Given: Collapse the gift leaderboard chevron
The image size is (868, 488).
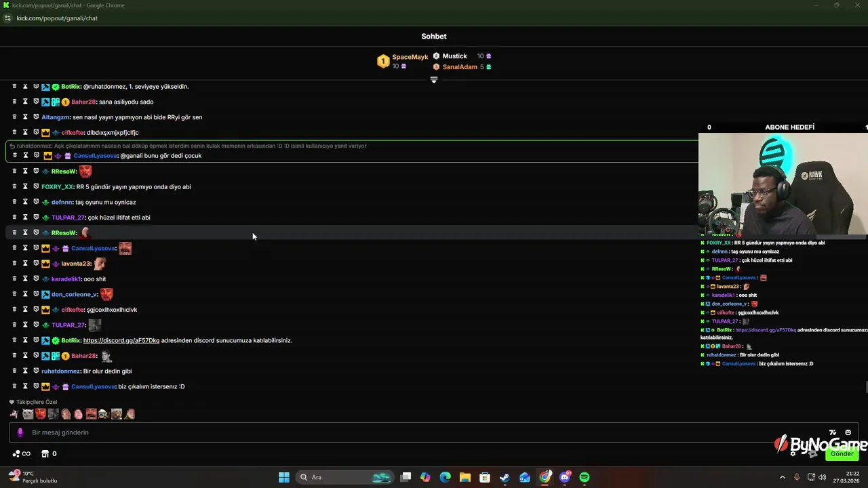Looking at the screenshot, I should pos(434,80).
